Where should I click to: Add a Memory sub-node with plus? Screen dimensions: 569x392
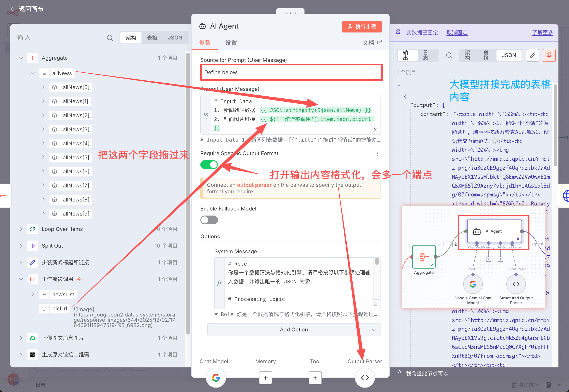pyautogui.click(x=265, y=378)
